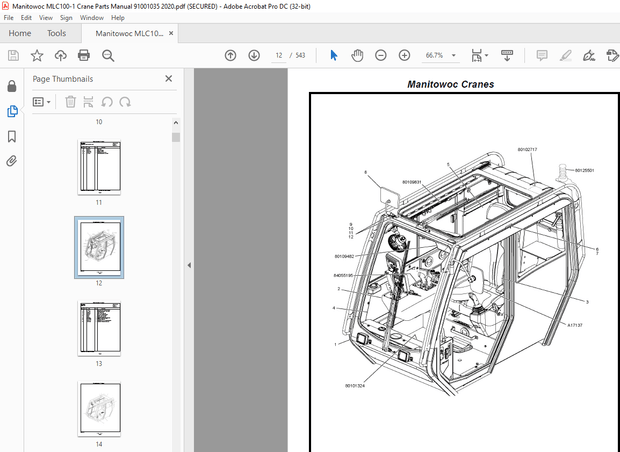The image size is (620, 452).
Task: Open Find text magnifier icon
Action: pos(108,56)
